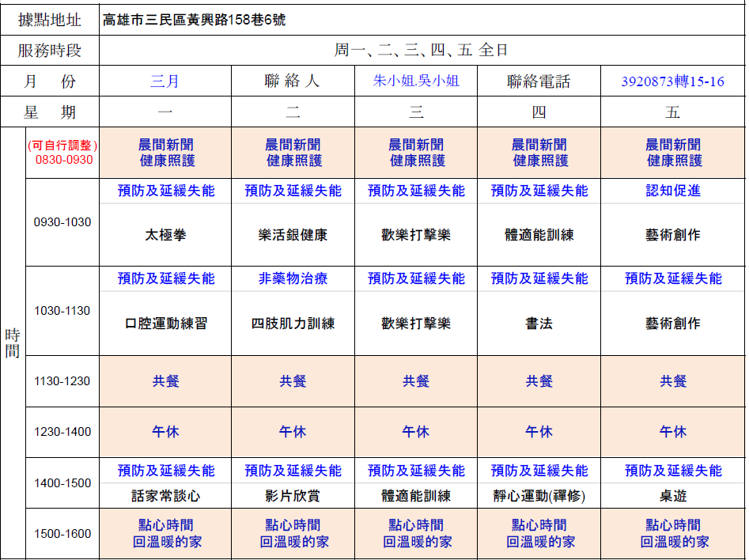Click the red 可自行調整 0830-0930 time cell
Image resolution: width=749 pixels, height=560 pixels.
click(62, 153)
